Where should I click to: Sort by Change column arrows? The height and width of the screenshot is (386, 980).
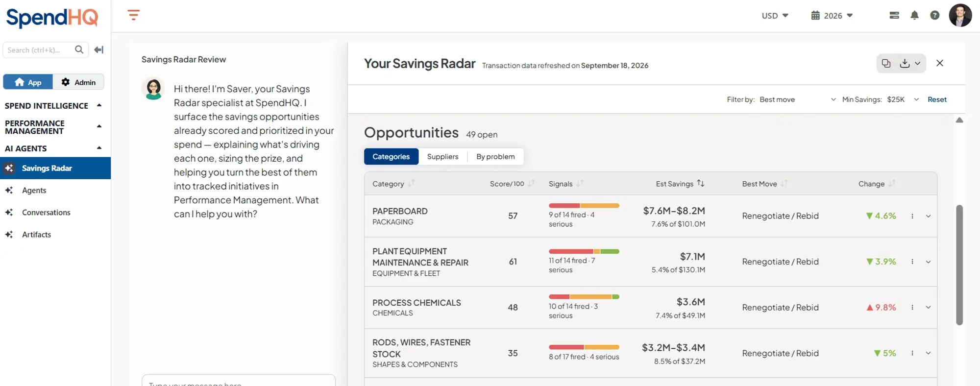coord(892,183)
